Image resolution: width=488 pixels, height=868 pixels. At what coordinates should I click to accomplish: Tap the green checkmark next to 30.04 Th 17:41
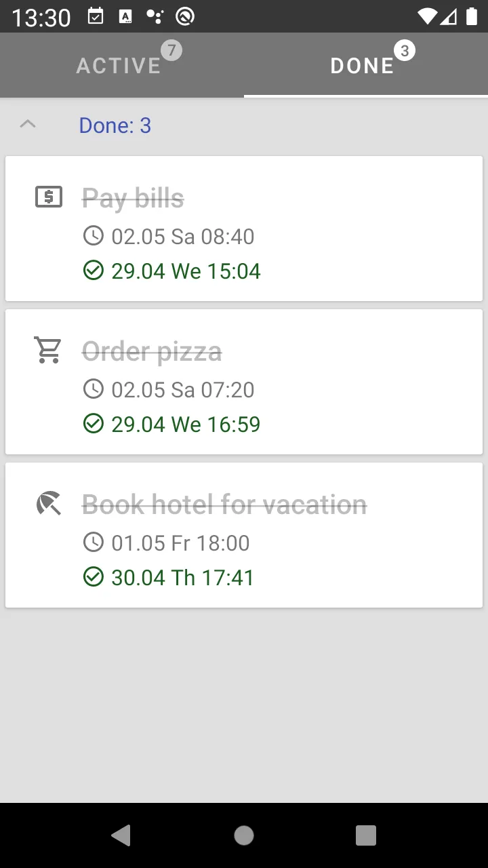coord(93,578)
